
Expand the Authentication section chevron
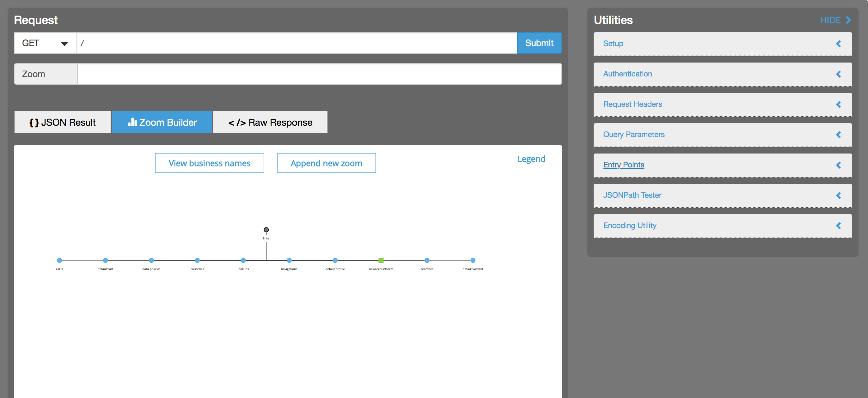tap(838, 74)
